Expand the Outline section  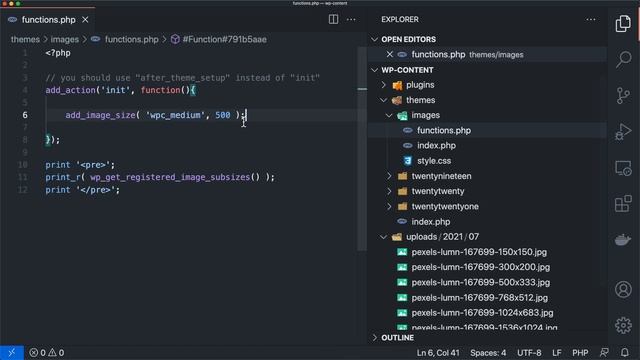[374, 338]
